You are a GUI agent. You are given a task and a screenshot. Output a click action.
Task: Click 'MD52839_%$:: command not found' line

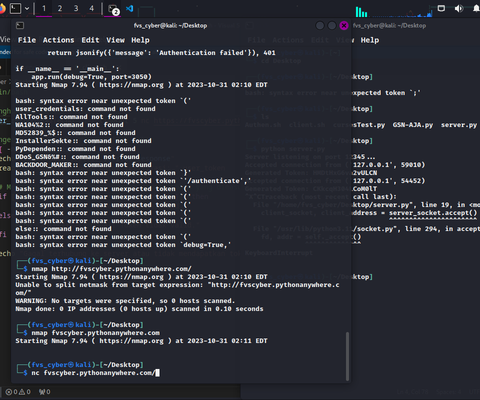pyautogui.click(x=75, y=133)
